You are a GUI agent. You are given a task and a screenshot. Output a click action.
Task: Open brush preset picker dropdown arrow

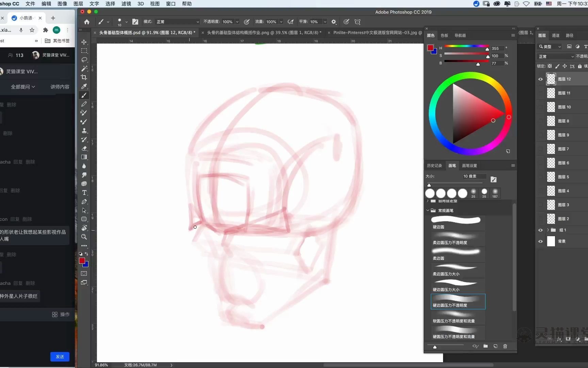pyautogui.click(x=126, y=22)
